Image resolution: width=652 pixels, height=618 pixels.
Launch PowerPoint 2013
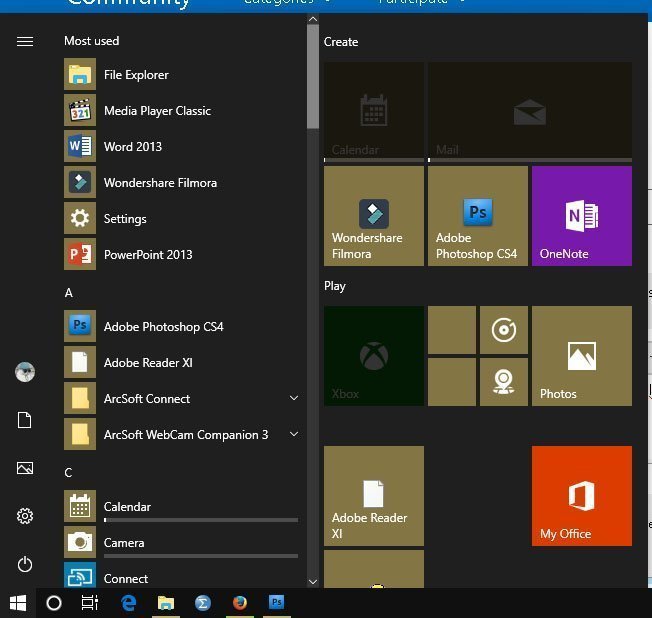pos(181,255)
